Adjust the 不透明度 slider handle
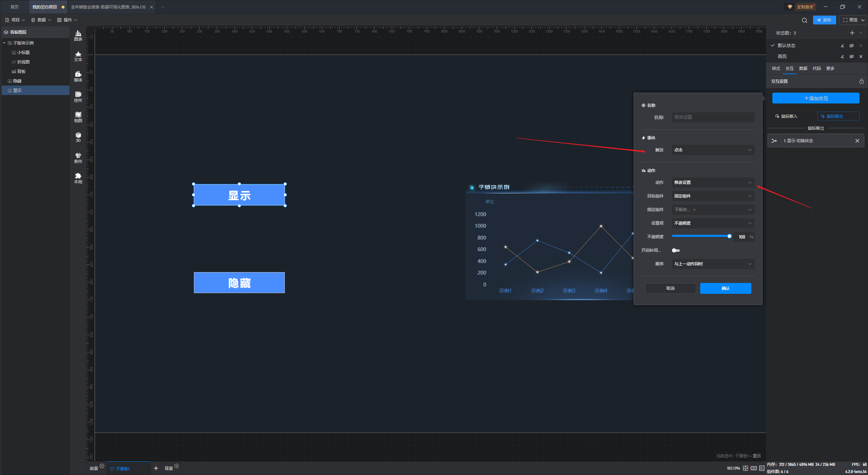868x475 pixels. tap(729, 236)
